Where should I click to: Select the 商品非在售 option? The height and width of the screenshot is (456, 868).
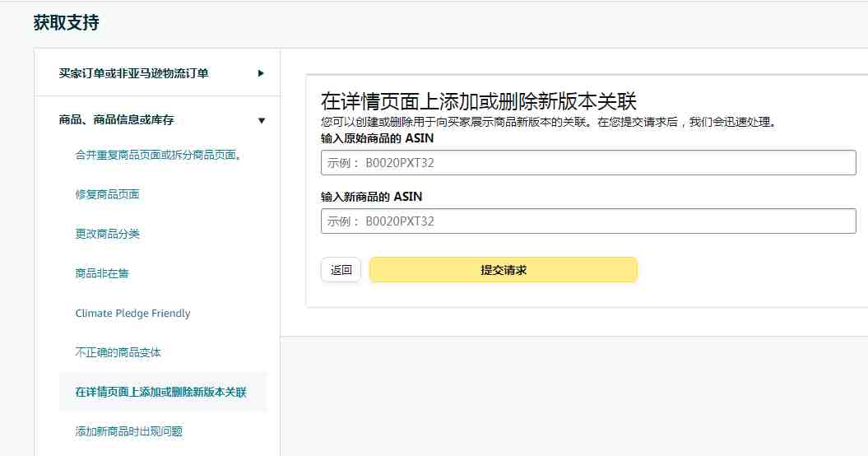pyautogui.click(x=102, y=273)
